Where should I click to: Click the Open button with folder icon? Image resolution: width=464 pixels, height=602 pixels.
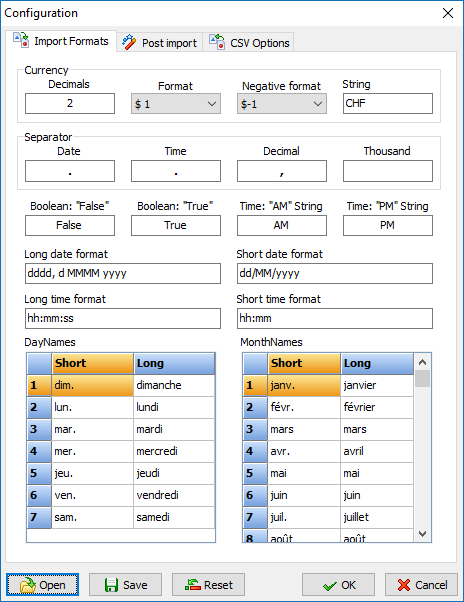[42, 585]
